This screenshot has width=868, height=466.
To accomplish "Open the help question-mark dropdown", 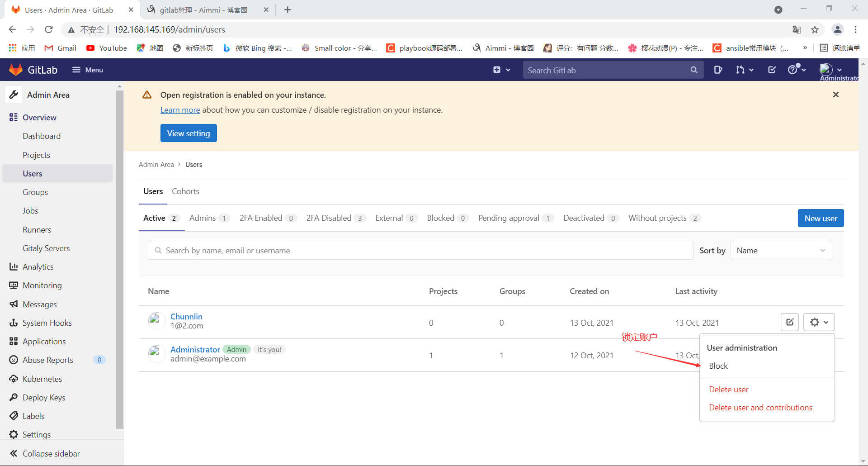I will click(797, 70).
